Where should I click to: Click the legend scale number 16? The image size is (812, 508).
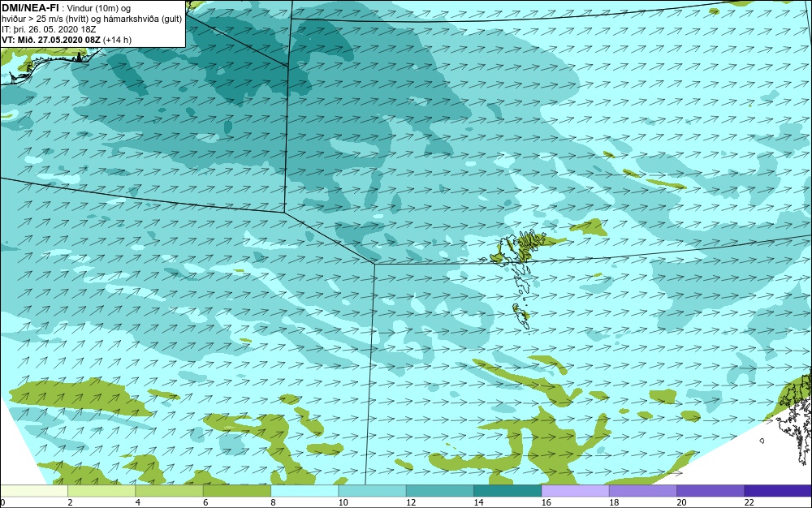[x=546, y=502]
